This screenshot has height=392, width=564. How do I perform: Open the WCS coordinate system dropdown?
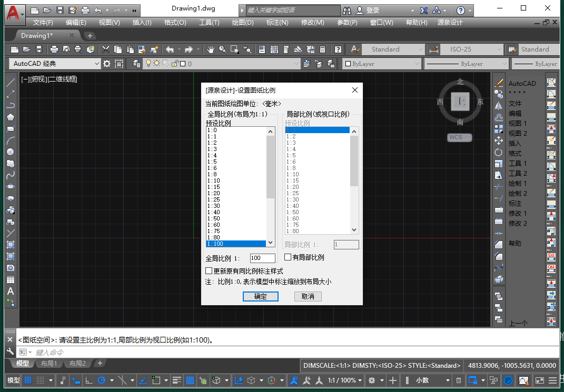pos(459,137)
